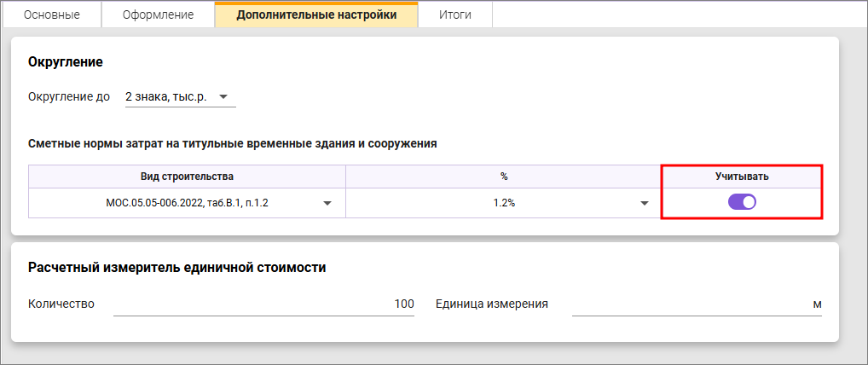The width and height of the screenshot is (868, 365).
Task: Select the '2 знака, тыс.р.' rounding value
Action: point(165,97)
